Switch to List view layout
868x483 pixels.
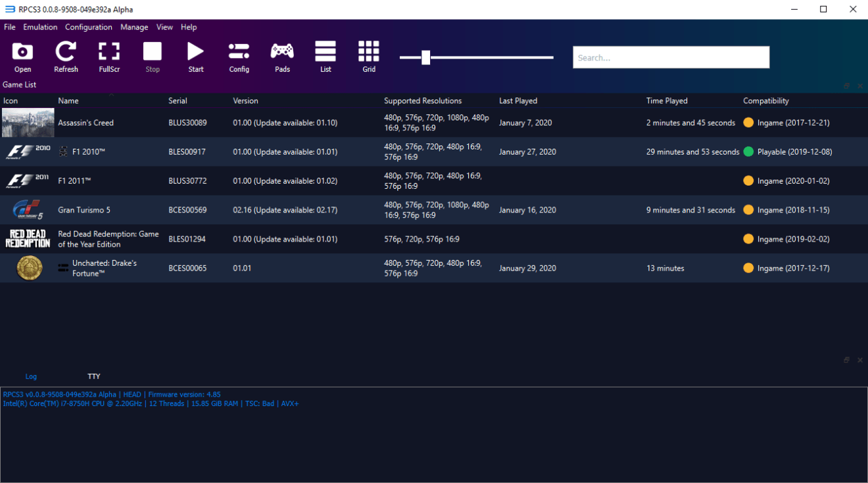click(325, 57)
